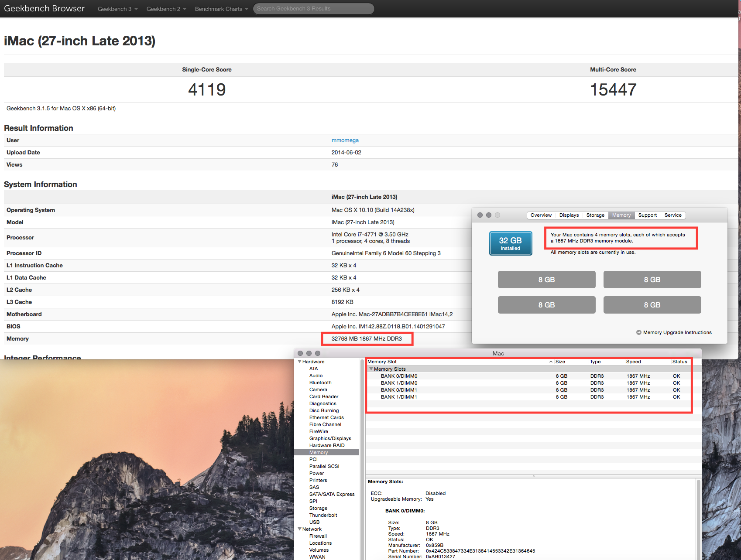Click the detail pane scrollbar in iMac window
This screenshot has width=741, height=560.
(699, 519)
